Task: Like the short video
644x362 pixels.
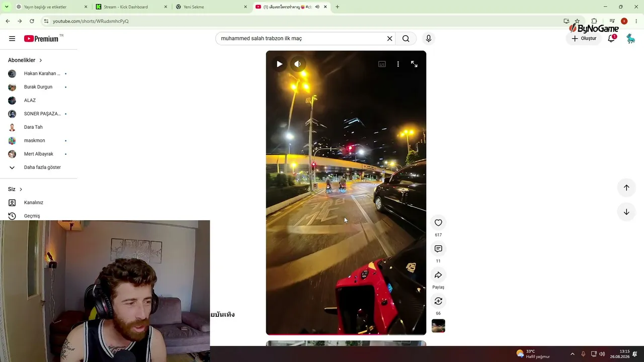Action: click(x=438, y=223)
